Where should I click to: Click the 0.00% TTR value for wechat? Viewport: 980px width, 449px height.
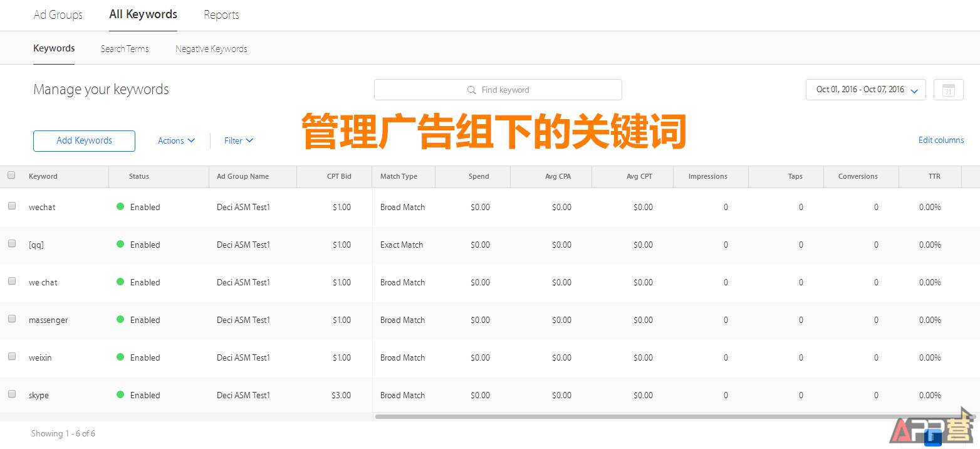[x=930, y=207]
